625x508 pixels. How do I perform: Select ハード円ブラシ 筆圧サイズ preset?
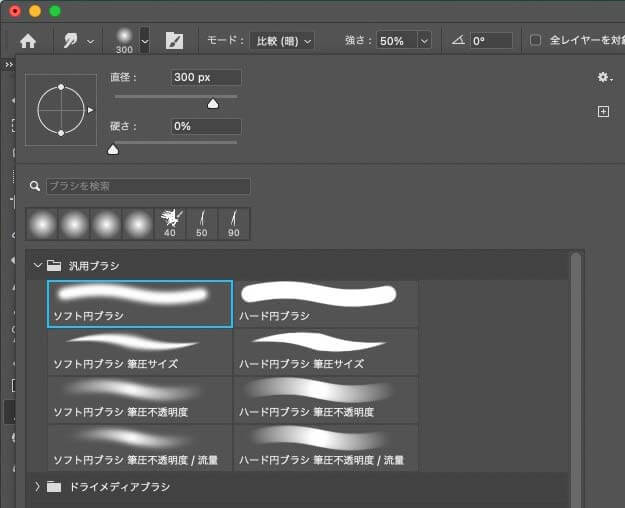(x=326, y=352)
